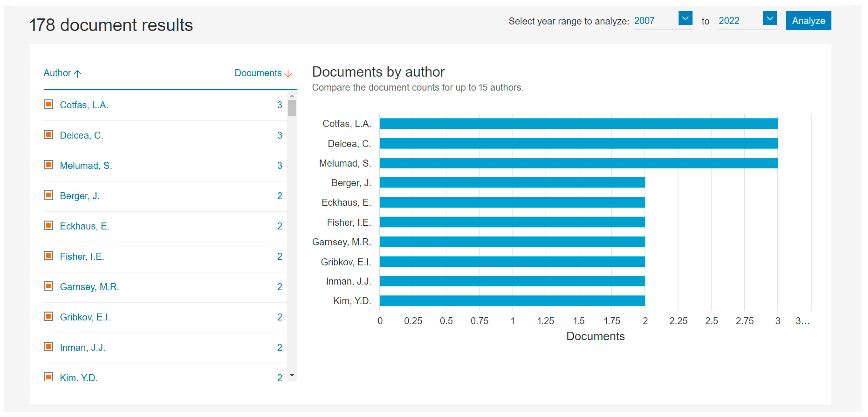Click the Kim, Y.D. chart bar
Viewport: 868px width, 417px height.
(512, 301)
